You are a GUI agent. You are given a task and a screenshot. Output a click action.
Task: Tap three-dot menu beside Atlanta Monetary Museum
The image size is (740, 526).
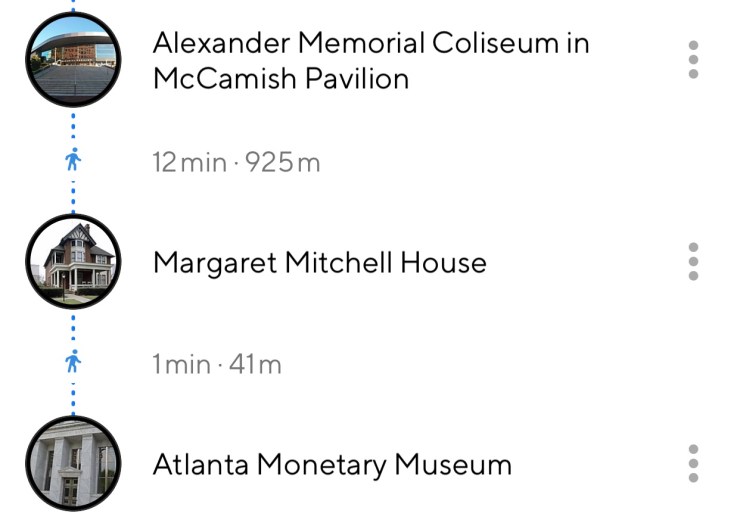pyautogui.click(x=693, y=464)
